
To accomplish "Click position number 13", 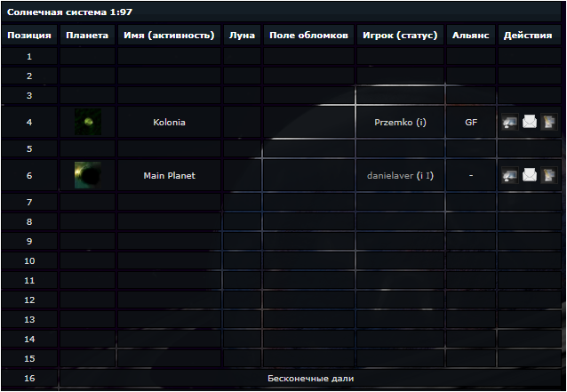I will (29, 320).
